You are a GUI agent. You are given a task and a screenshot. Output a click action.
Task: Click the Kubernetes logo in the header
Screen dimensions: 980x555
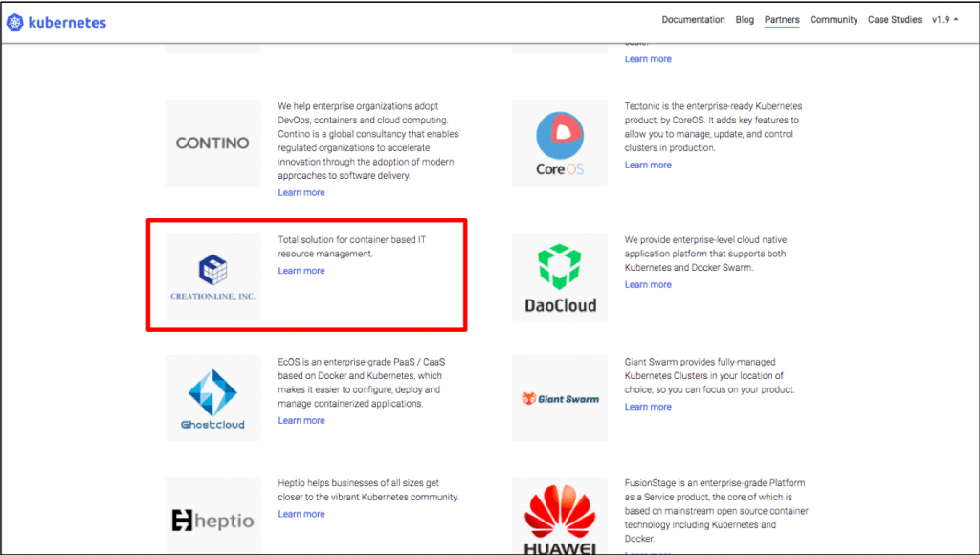56,23
